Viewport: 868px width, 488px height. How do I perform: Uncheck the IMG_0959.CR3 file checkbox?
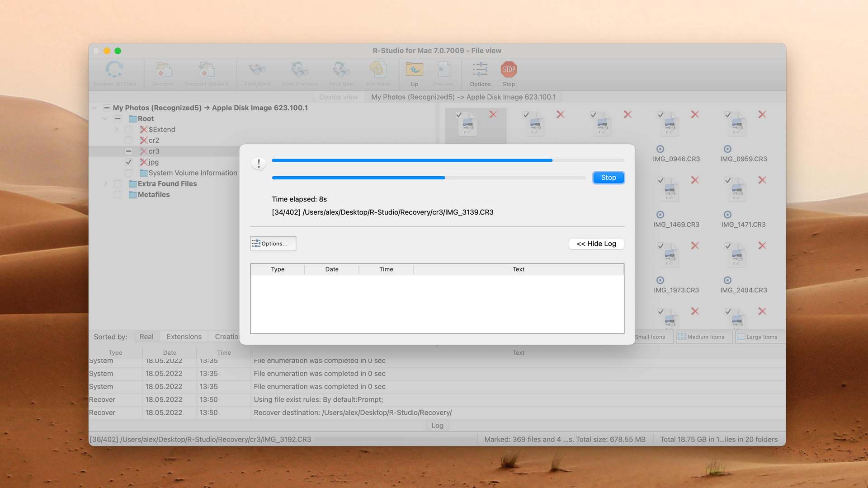(x=728, y=115)
